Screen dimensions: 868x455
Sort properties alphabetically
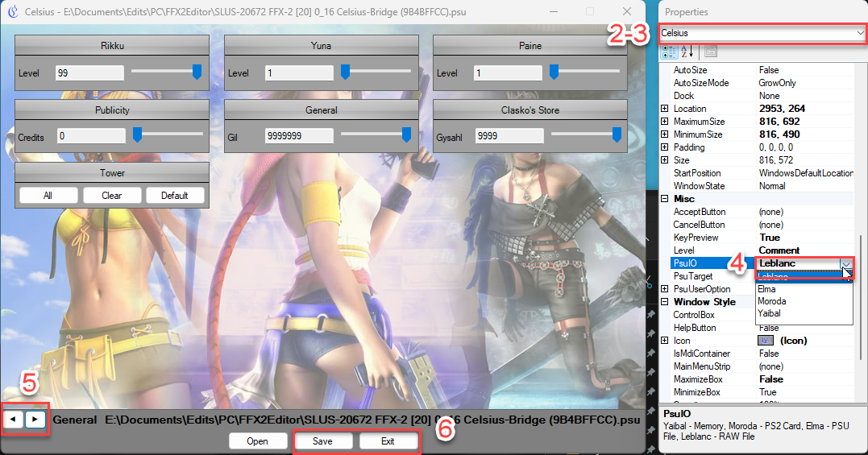click(x=687, y=52)
